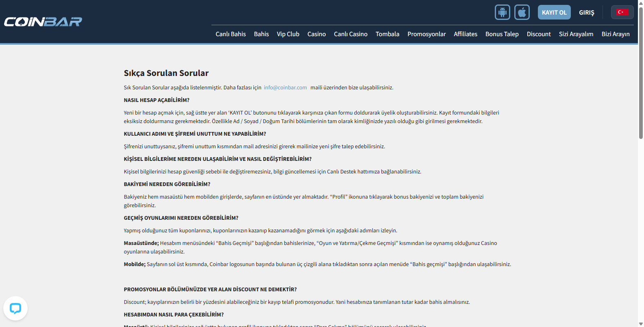Click the Apple iOS app icon
The width and height of the screenshot is (644, 327).
tap(522, 12)
